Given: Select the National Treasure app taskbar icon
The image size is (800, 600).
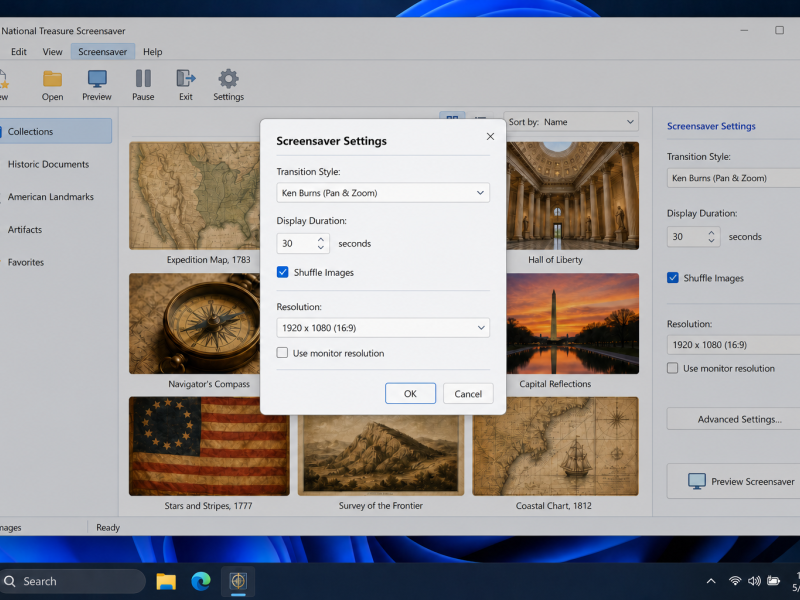Looking at the screenshot, I should click(238, 581).
